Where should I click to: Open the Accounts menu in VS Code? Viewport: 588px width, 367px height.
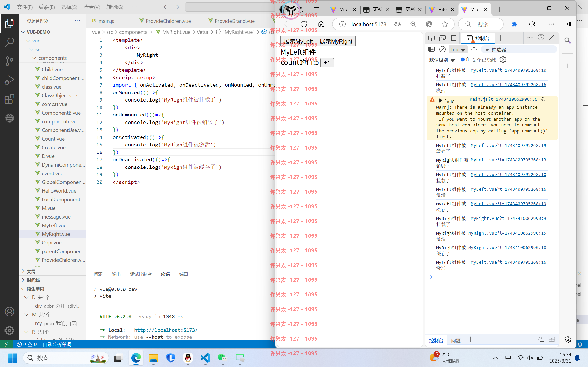point(9,312)
